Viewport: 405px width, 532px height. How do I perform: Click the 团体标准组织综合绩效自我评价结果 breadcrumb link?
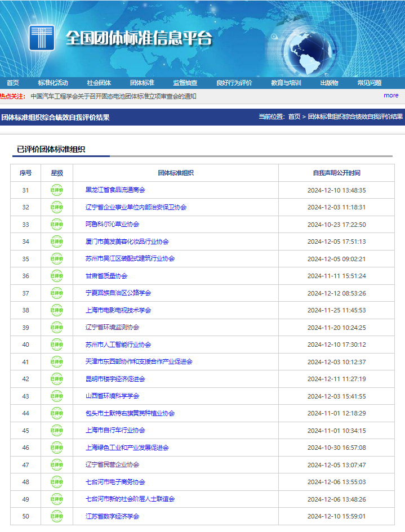(x=355, y=117)
